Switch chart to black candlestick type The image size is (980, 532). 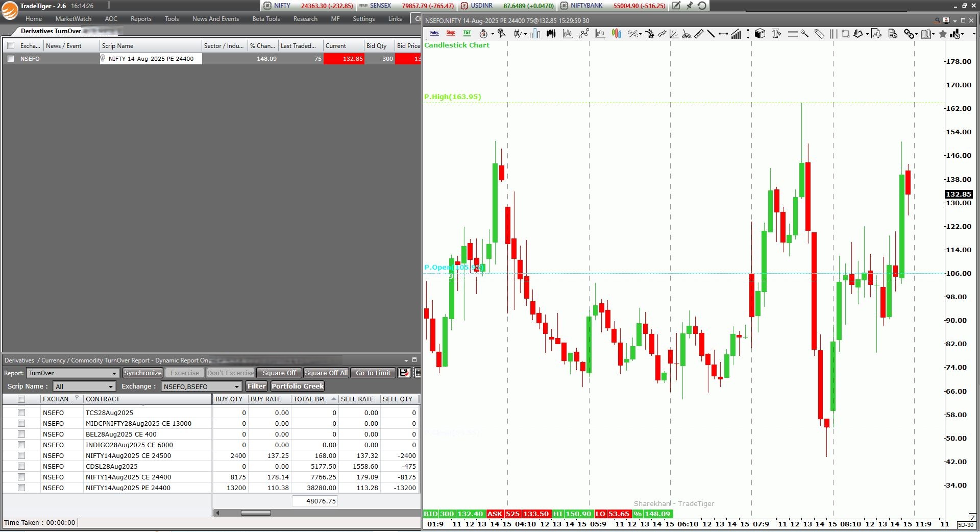551,34
